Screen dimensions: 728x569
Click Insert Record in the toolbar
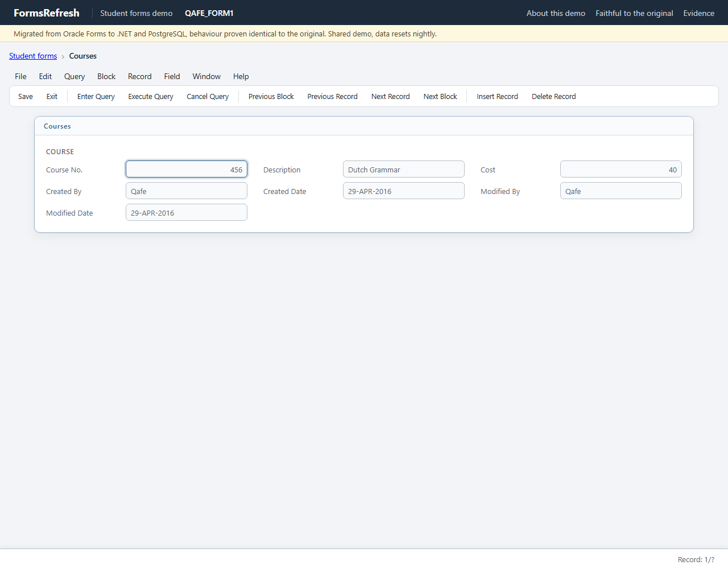(x=498, y=96)
